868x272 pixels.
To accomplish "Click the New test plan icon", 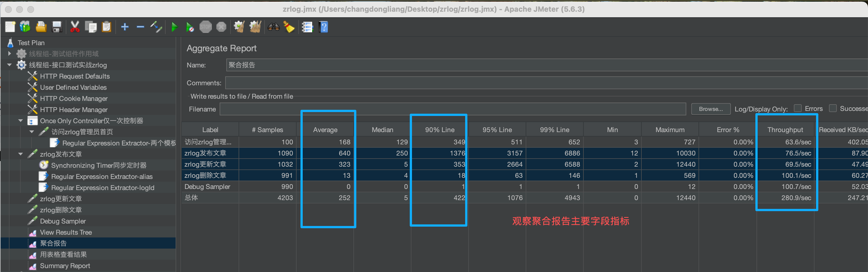I will tap(10, 27).
